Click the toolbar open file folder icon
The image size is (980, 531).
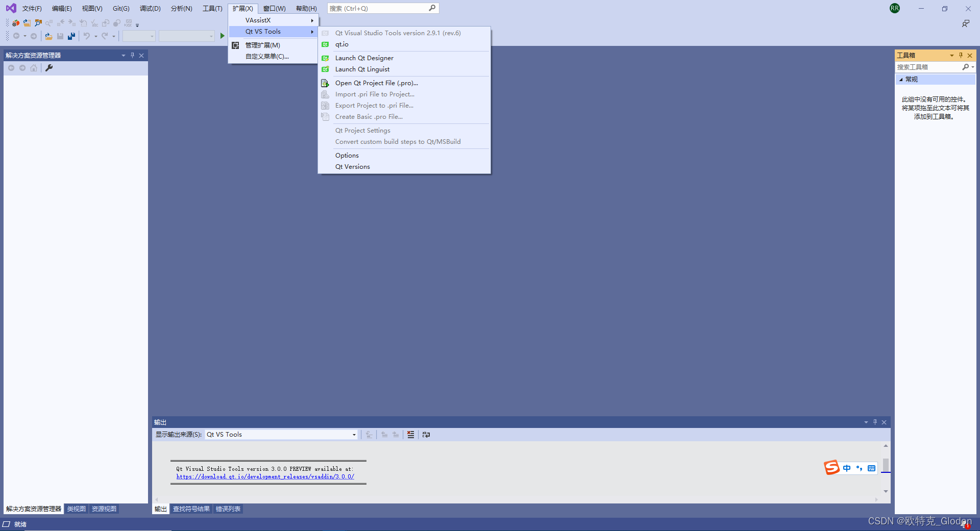[48, 36]
